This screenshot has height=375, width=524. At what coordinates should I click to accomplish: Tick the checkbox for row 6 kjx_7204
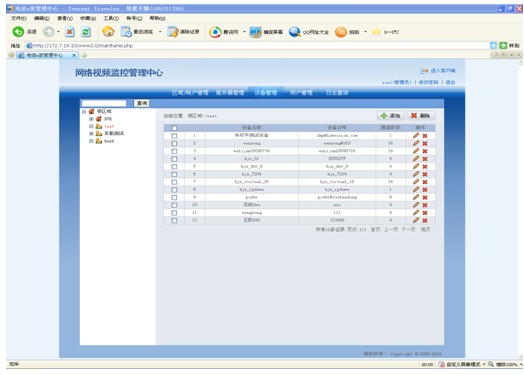[x=174, y=174]
